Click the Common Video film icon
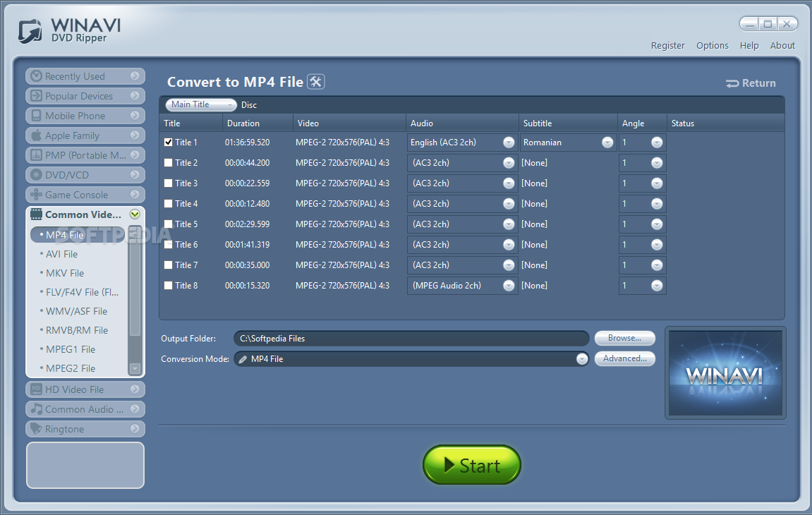This screenshot has height=515, width=812. tap(36, 214)
